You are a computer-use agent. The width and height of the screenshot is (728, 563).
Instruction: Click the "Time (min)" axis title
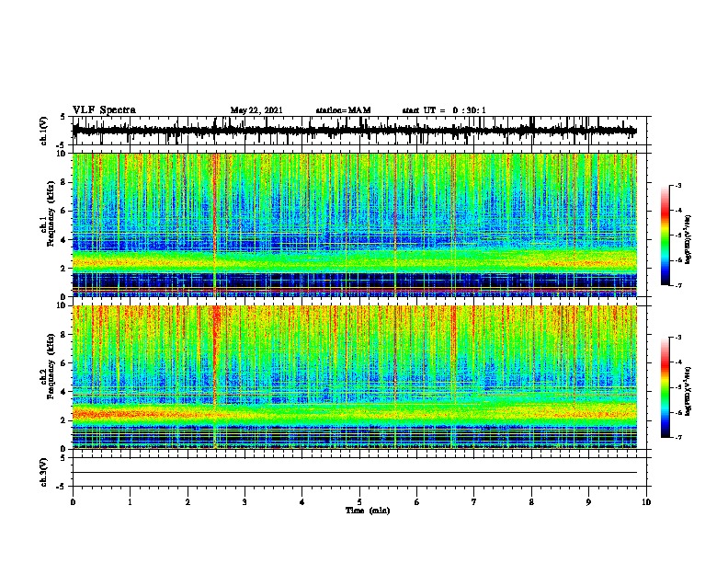click(x=368, y=511)
